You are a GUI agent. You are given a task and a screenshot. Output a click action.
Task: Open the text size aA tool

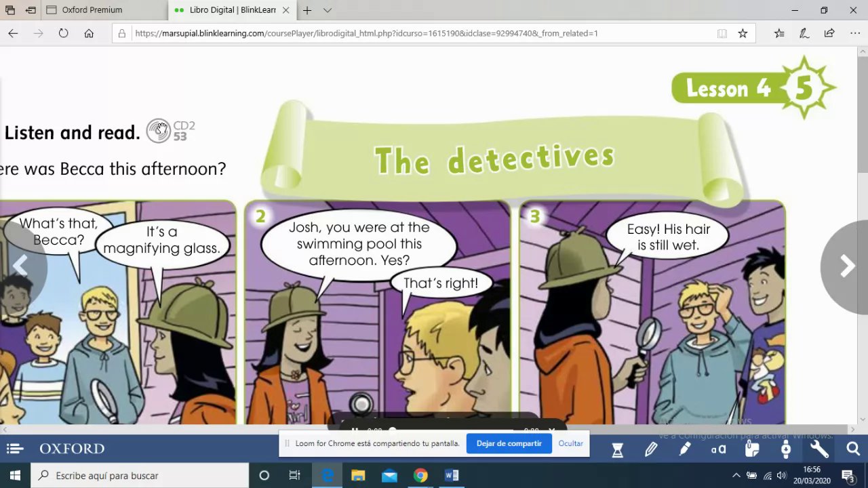pos(718,449)
